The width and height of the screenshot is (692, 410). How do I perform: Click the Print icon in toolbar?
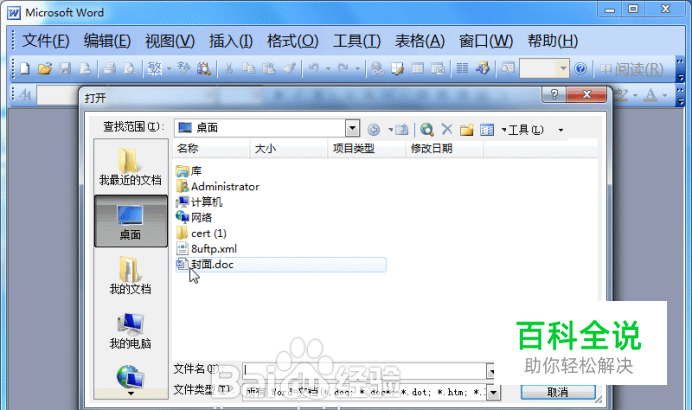(109, 68)
